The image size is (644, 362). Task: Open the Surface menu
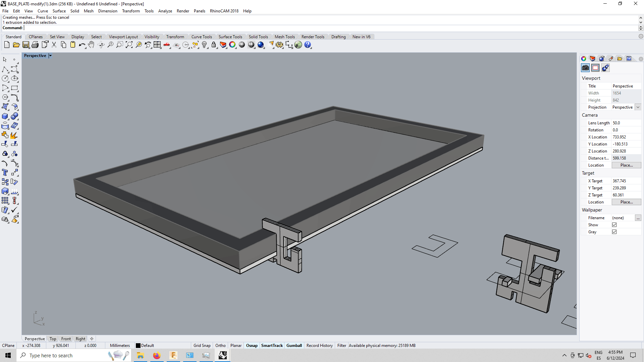(59, 11)
